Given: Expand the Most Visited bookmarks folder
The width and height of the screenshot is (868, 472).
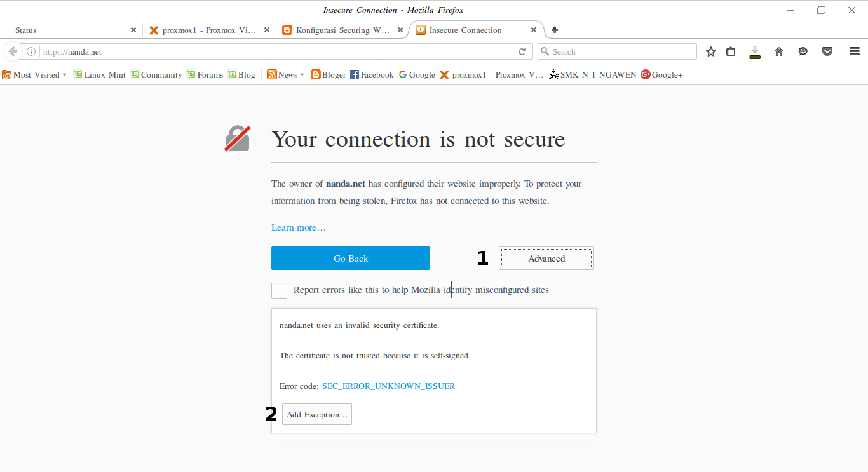Looking at the screenshot, I should pos(34,74).
